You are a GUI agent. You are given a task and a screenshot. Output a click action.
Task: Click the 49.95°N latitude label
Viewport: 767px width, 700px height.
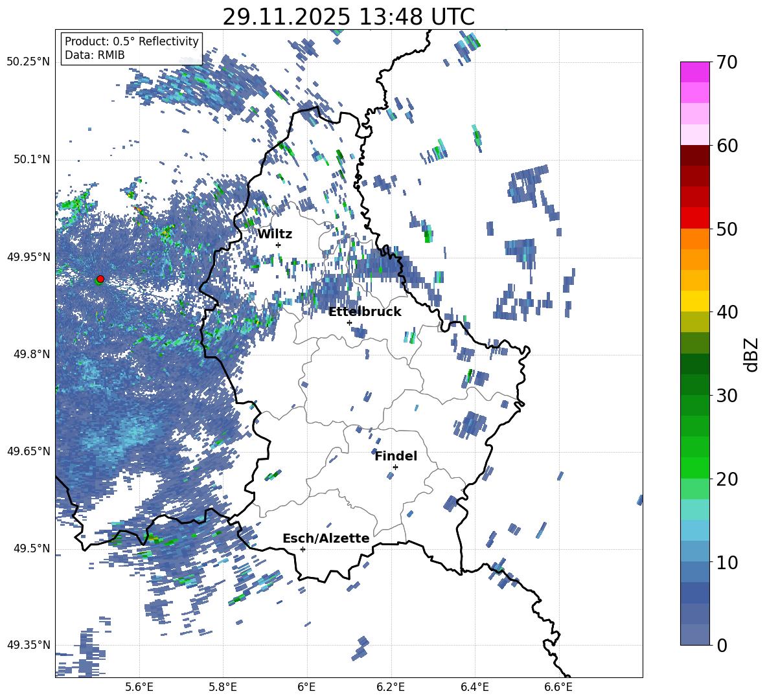(29, 256)
